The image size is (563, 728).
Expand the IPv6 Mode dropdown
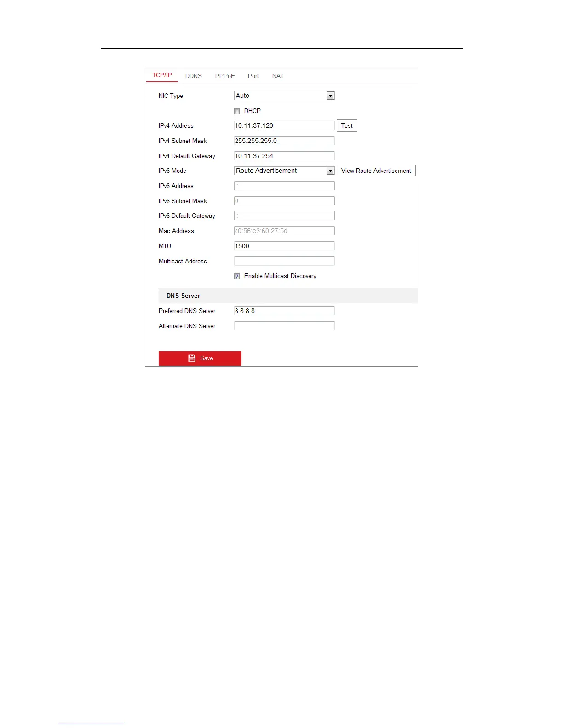point(284,171)
